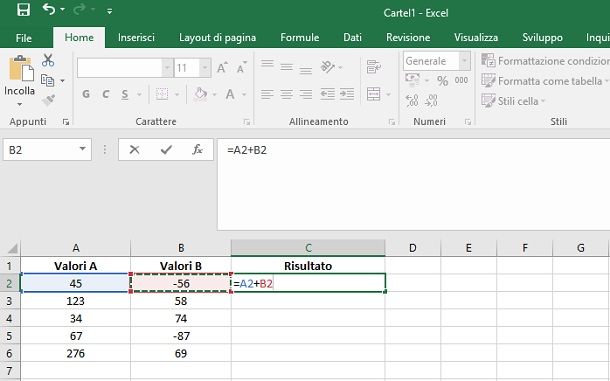Viewport: 610px width, 381px height.
Task: Align text left icon
Action: (267, 94)
